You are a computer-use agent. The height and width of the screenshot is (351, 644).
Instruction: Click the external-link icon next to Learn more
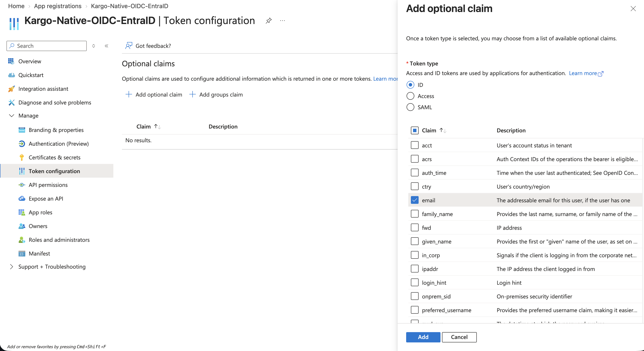point(600,73)
